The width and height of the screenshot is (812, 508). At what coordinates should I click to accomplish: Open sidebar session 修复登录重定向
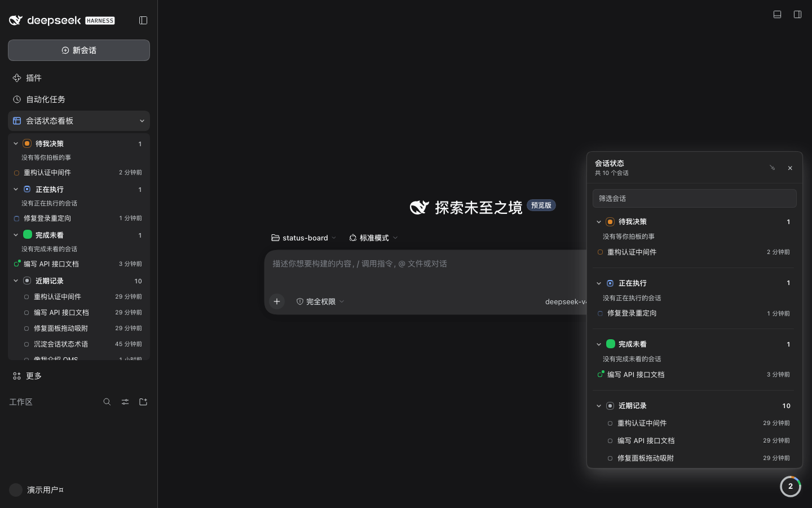pos(79,218)
